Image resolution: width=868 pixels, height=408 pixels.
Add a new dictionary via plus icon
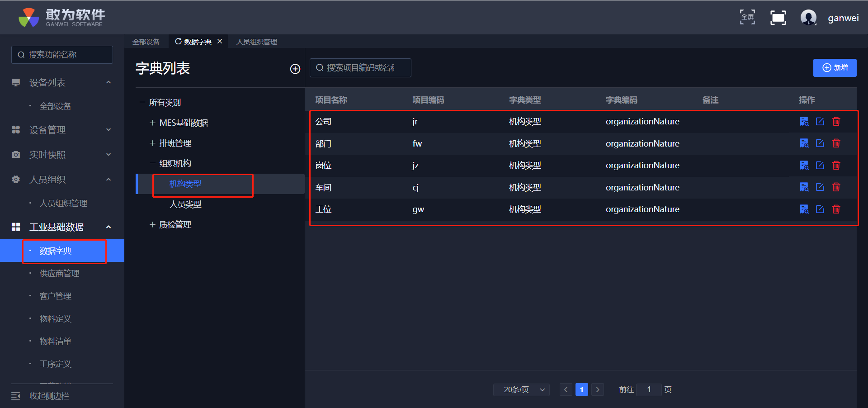(295, 69)
